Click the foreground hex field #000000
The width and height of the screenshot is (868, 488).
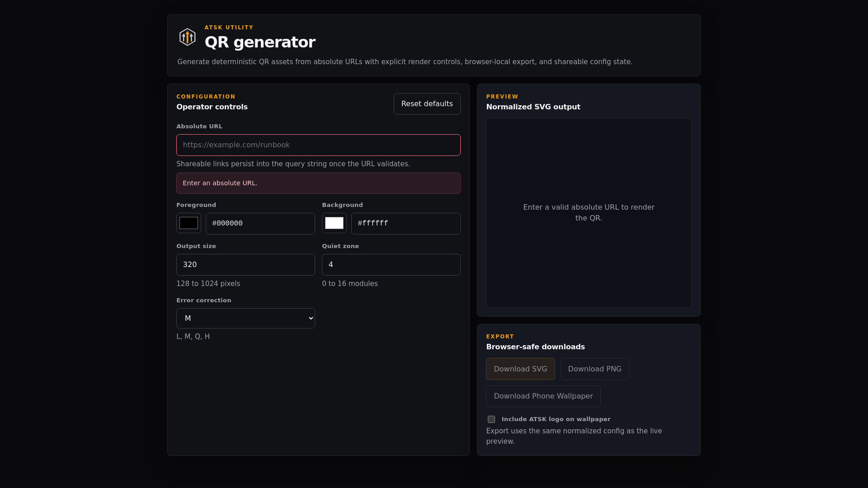coord(260,224)
